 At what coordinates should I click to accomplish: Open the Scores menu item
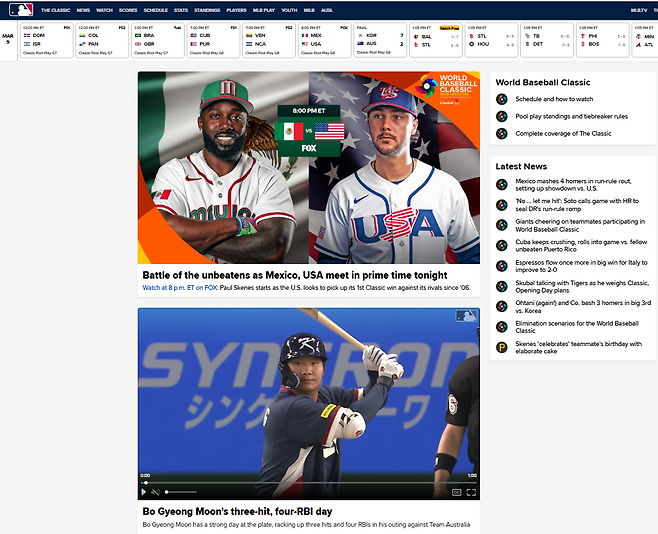128,10
